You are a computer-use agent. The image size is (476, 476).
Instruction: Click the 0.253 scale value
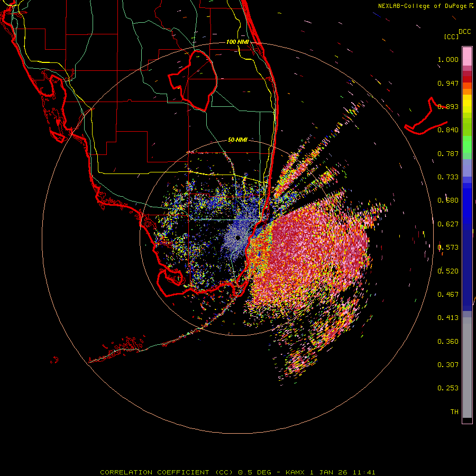[x=448, y=388]
